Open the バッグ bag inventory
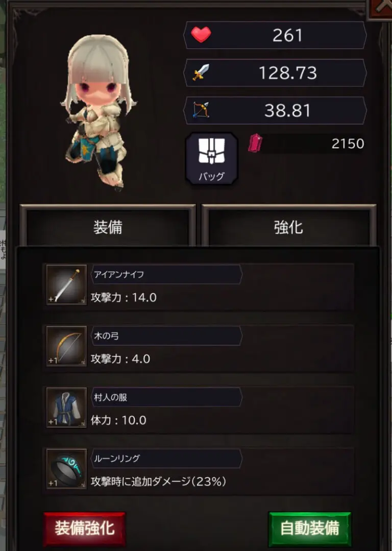 coord(211,158)
